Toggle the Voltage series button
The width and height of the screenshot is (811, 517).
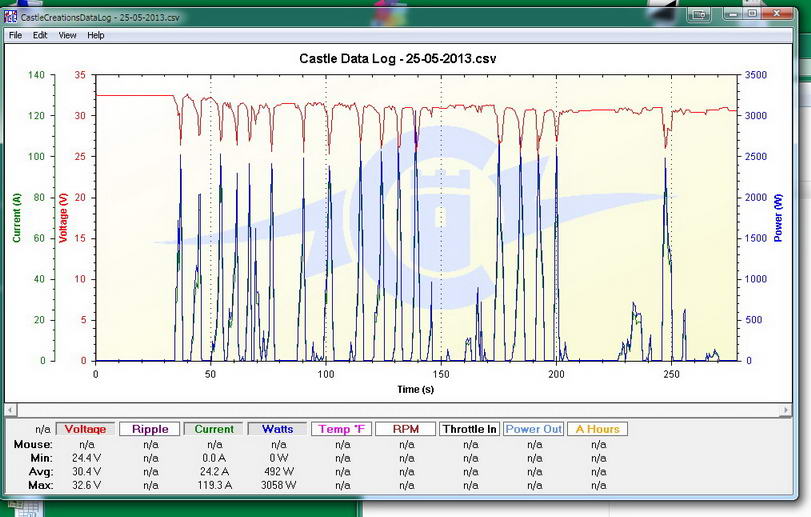(85, 429)
